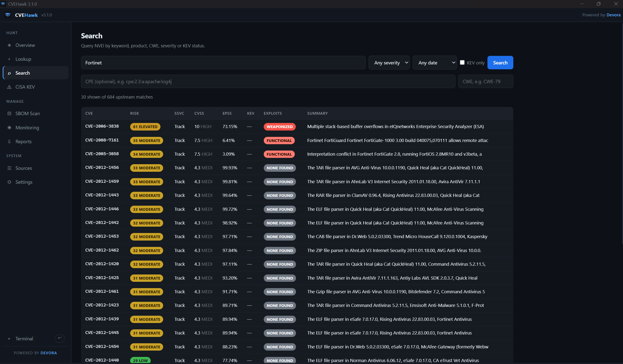623x364 pixels.
Task: Click 99.93% EPSS value for CVE-2012-1456
Action: coord(230,168)
